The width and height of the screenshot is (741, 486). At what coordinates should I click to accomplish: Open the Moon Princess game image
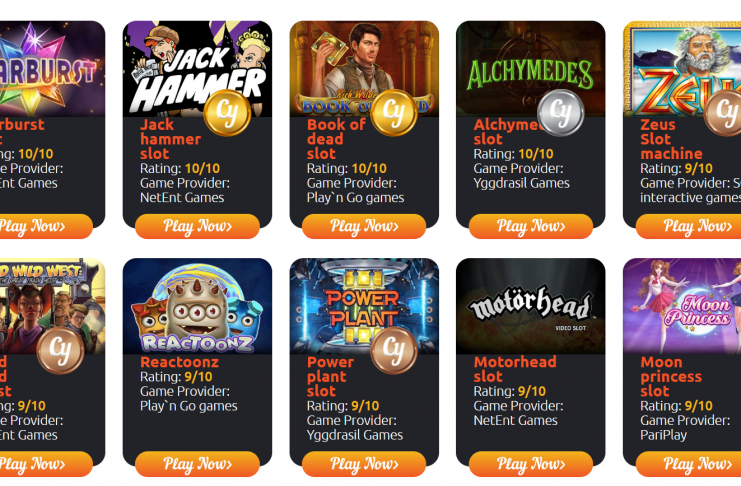(682, 306)
